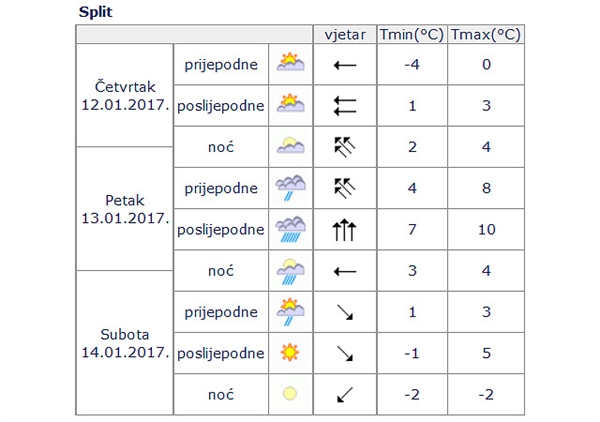Image resolution: width=600 pixels, height=422 pixels.
Task: Select Saturday night clear moon icon
Action: click(x=290, y=394)
